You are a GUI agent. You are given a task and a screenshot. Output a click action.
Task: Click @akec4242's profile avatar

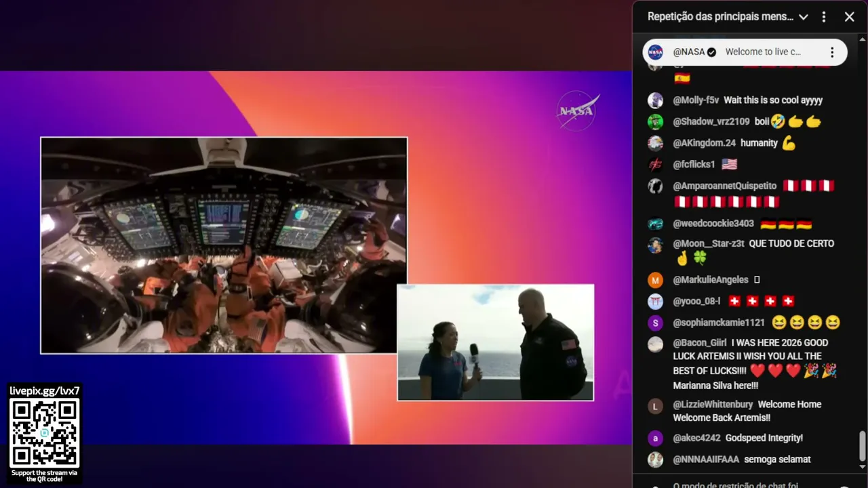655,438
